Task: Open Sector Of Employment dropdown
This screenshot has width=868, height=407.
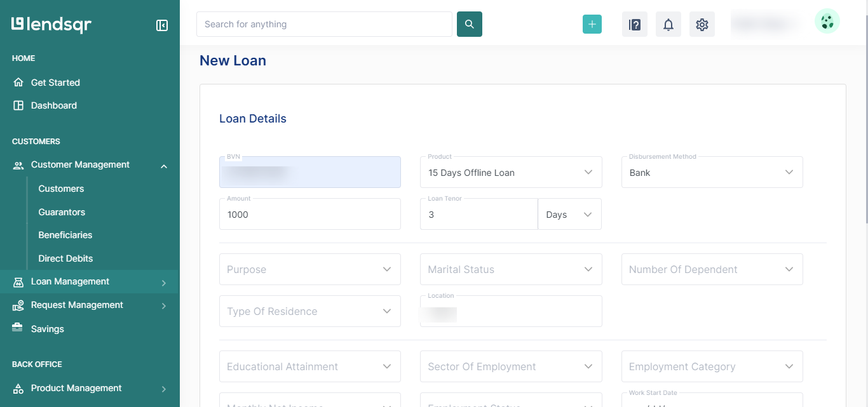Action: pos(511,366)
